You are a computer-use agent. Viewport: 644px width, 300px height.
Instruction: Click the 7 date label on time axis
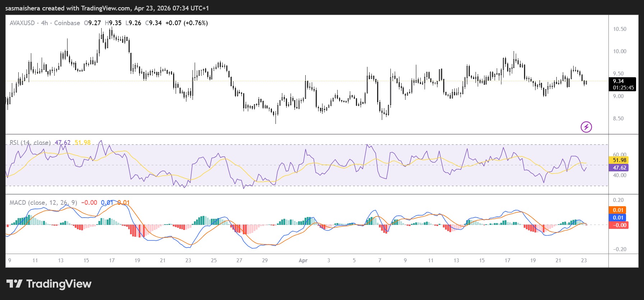[x=380, y=260]
